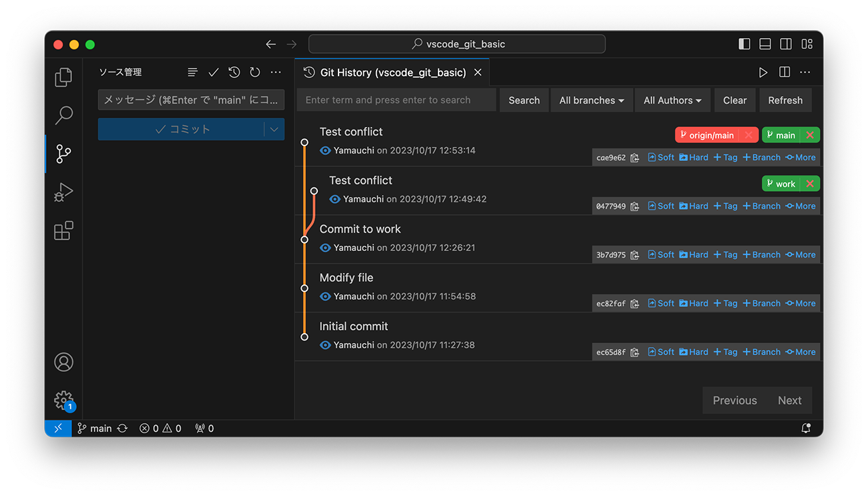The image size is (868, 496).
Task: Click the Hard reset link on Initial commit
Action: pyautogui.click(x=694, y=352)
